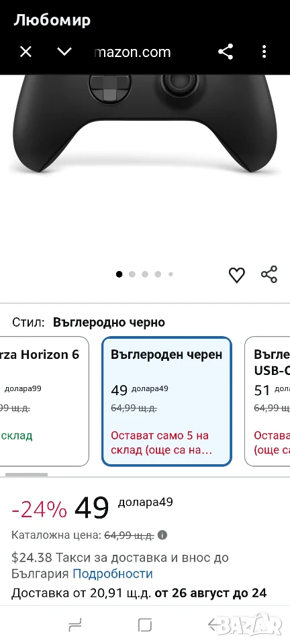Tap the amazon.com address bar
This screenshot has width=290, height=644.
[132, 52]
